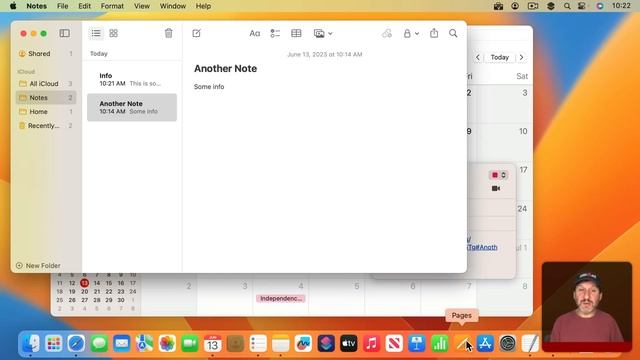Switch Notes to list view
Screen dimensions: 640x360
(96, 33)
